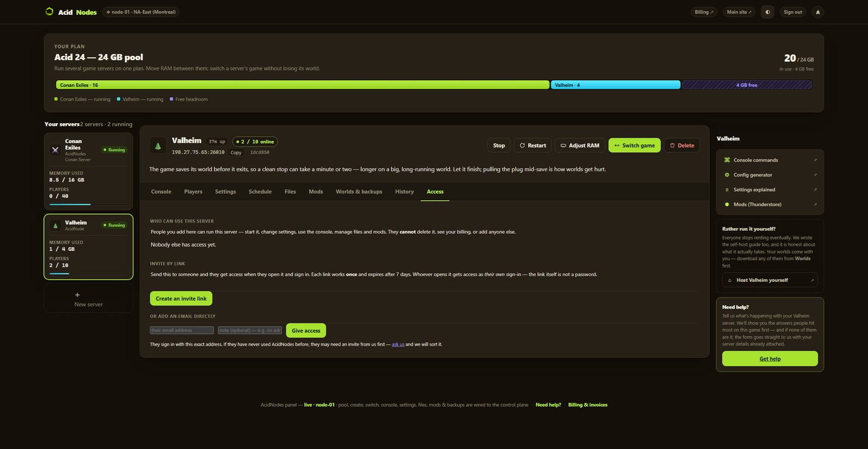
Task: Open the footer 'Need help?' link
Action: click(x=548, y=405)
